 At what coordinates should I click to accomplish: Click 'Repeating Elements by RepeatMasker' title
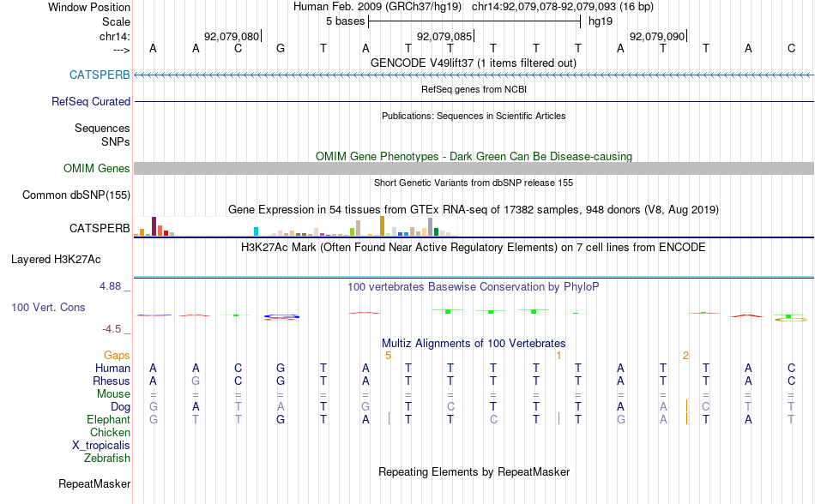tap(474, 472)
